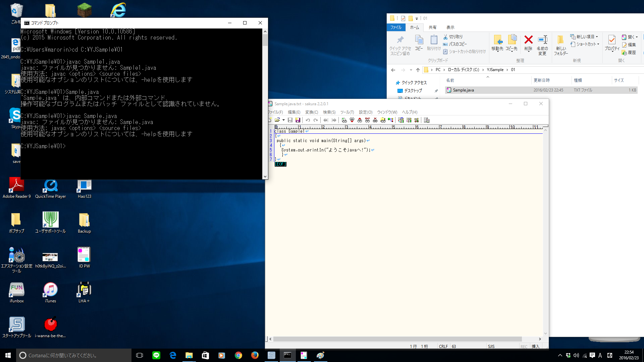Toggle the IME input mode 'A' indicator
The image size is (644, 362).
coord(600,355)
